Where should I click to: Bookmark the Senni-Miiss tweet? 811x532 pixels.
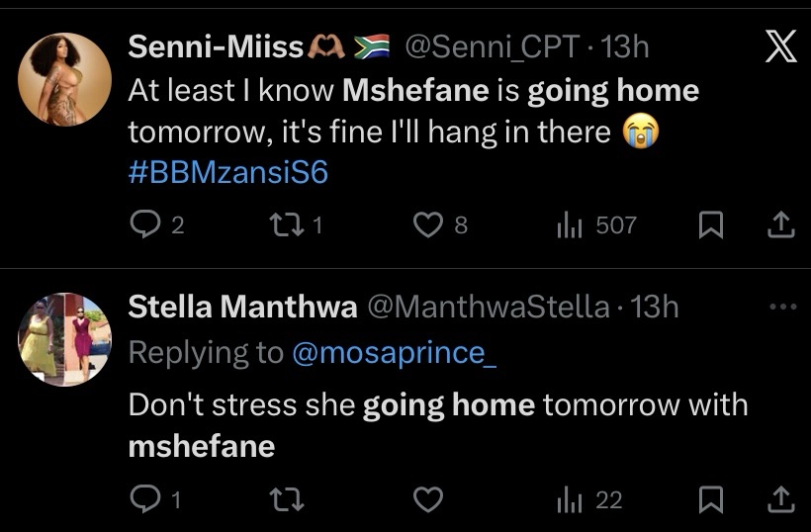709,225
